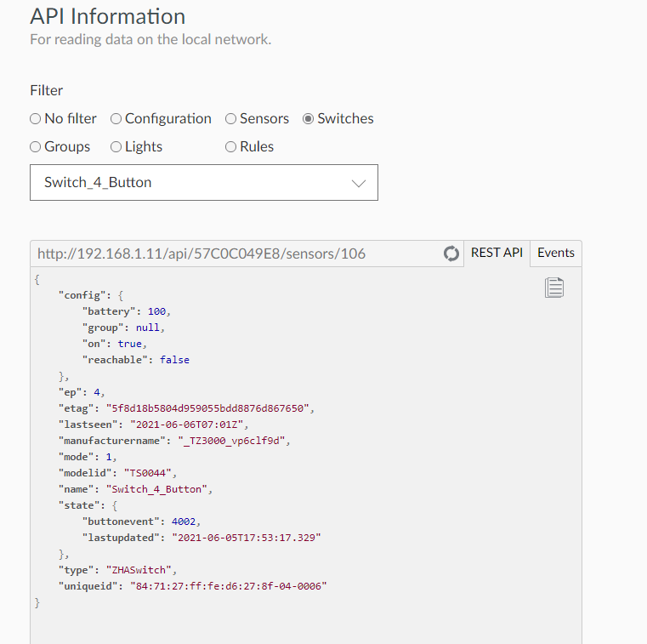Image resolution: width=647 pixels, height=644 pixels.
Task: Select the Lights filter radio button
Action: (116, 147)
